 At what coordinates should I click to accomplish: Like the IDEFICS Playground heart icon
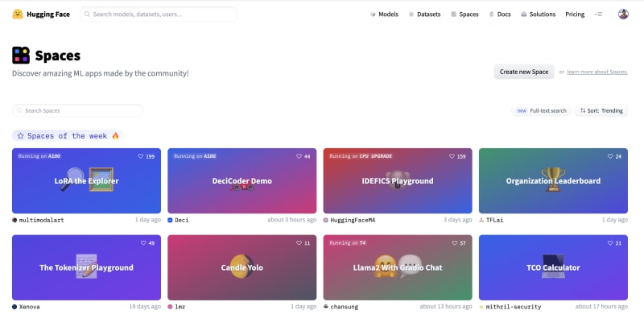[x=452, y=156]
